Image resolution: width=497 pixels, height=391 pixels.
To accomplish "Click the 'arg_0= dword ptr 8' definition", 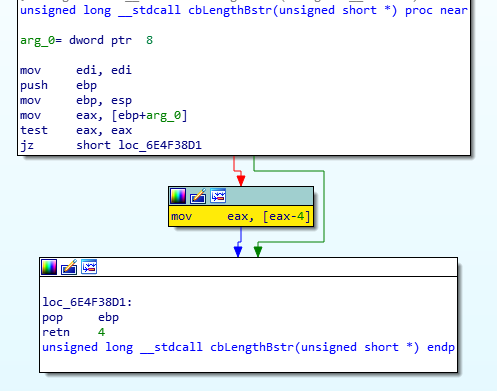I will click(87, 40).
